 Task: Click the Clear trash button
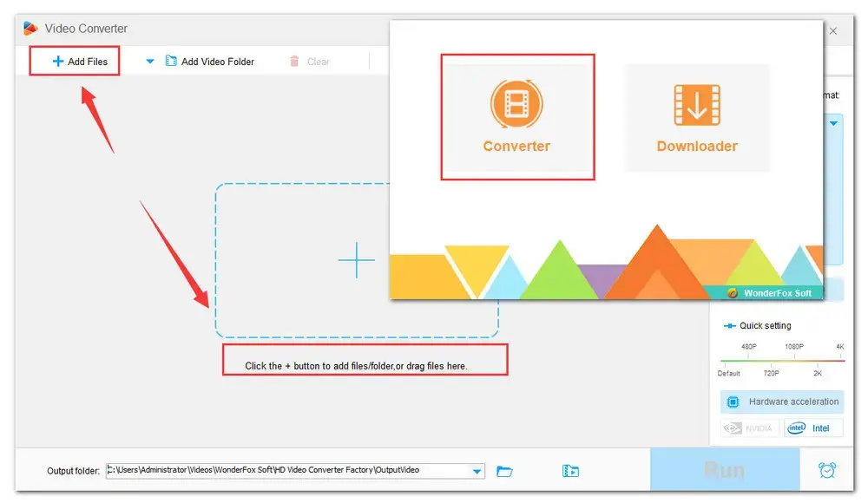click(310, 62)
